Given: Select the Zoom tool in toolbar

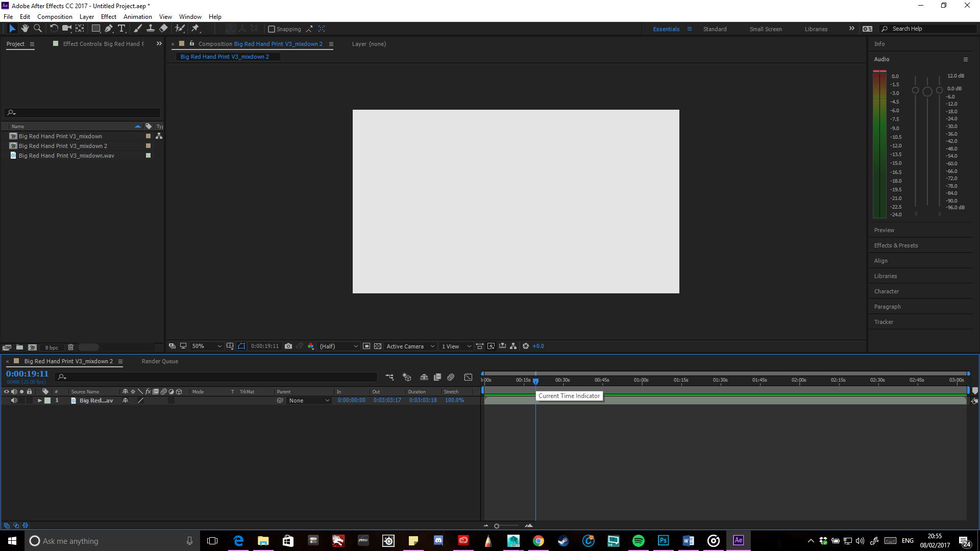Looking at the screenshot, I should (x=38, y=28).
